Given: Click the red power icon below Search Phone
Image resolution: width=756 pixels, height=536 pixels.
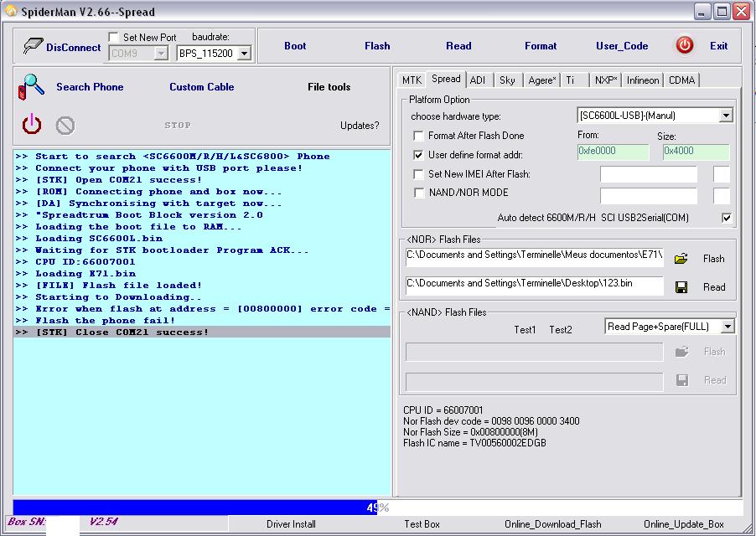Looking at the screenshot, I should click(32, 124).
